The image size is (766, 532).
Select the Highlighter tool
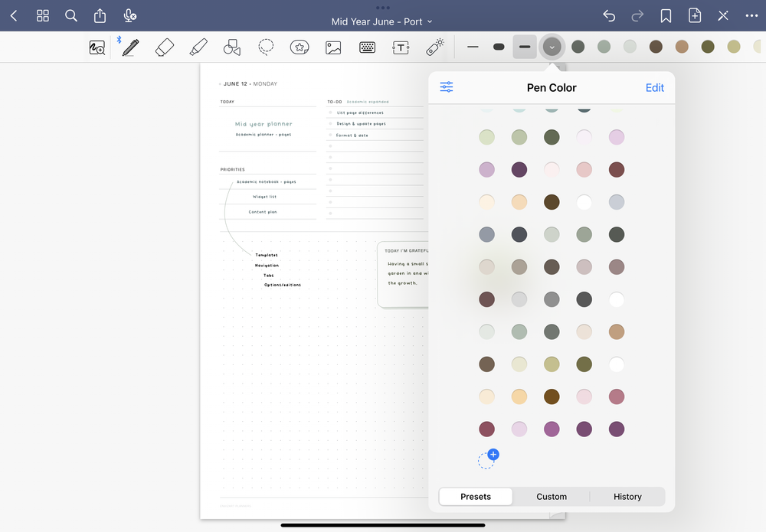pyautogui.click(x=198, y=47)
